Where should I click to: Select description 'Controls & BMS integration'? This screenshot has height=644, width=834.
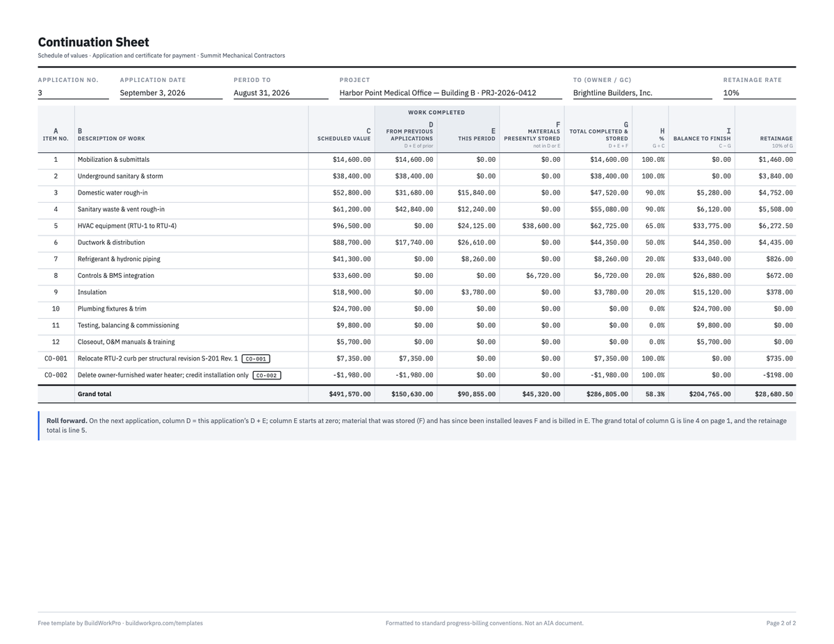pyautogui.click(x=116, y=276)
